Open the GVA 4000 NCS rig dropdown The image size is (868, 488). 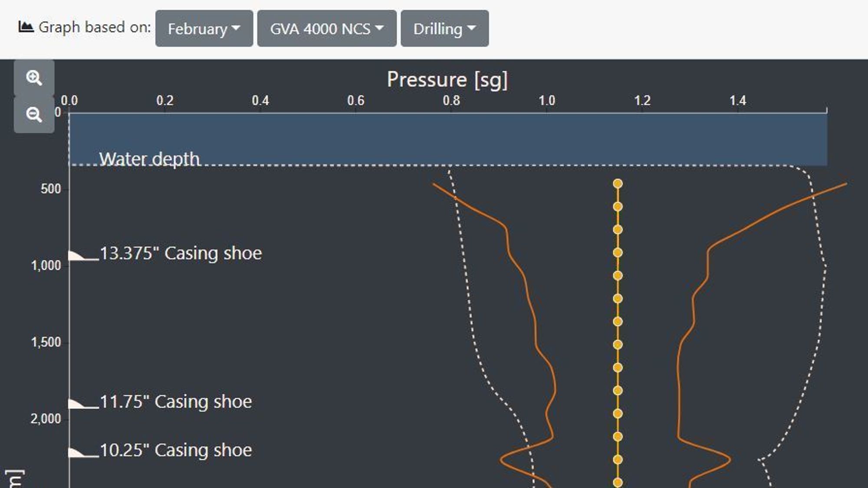pos(327,29)
